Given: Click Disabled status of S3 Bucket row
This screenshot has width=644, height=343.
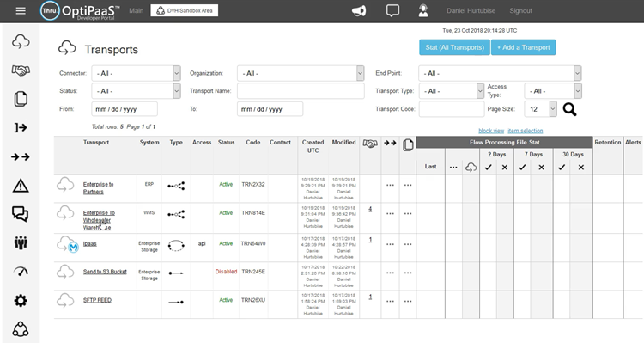Looking at the screenshot, I should [226, 272].
